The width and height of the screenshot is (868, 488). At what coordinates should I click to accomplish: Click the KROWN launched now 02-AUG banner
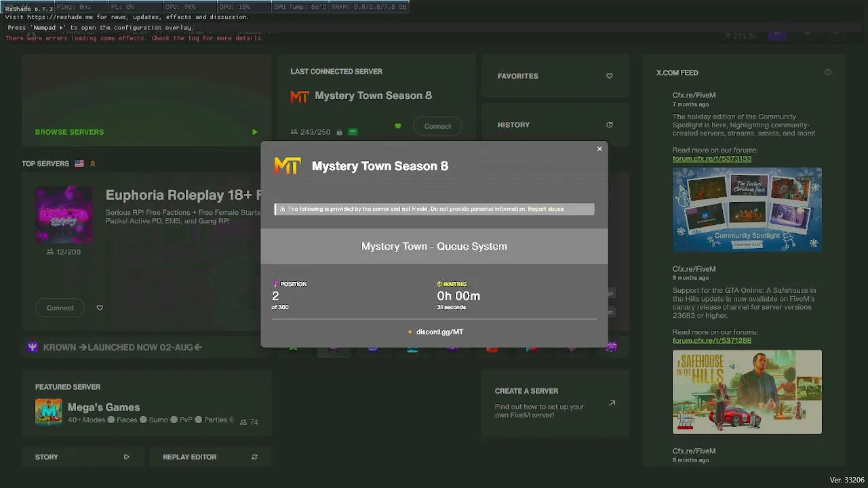(x=123, y=347)
